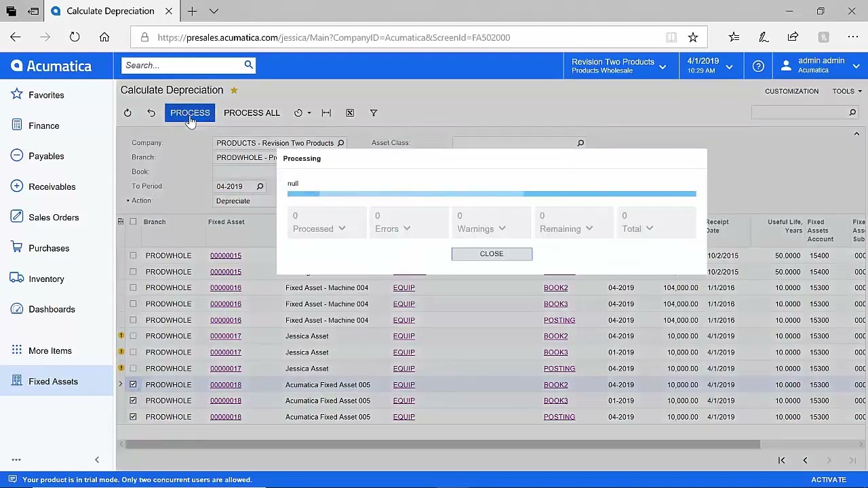Open new browser tab with plus icon
This screenshot has height=488, width=868.
[x=192, y=11]
